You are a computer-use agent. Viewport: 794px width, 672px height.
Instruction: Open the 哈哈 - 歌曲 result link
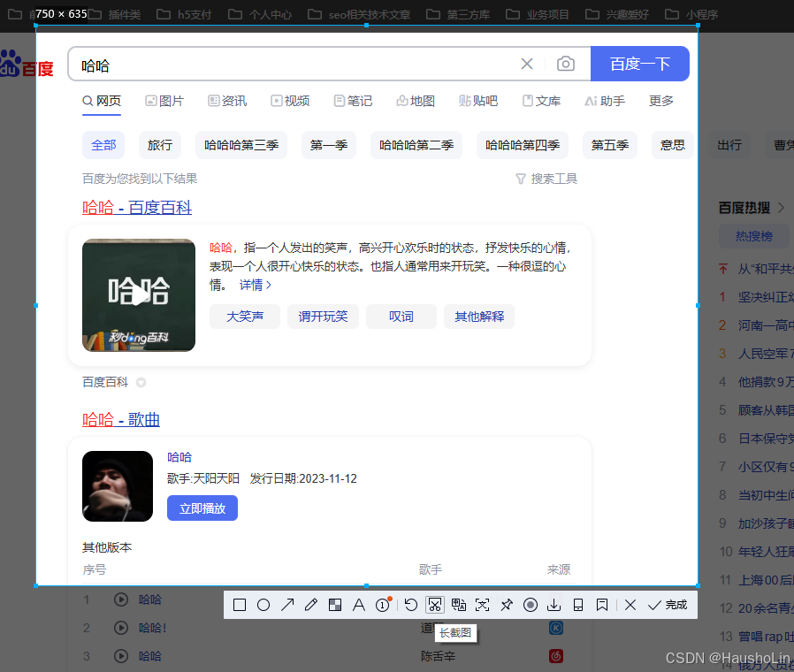tap(121, 419)
